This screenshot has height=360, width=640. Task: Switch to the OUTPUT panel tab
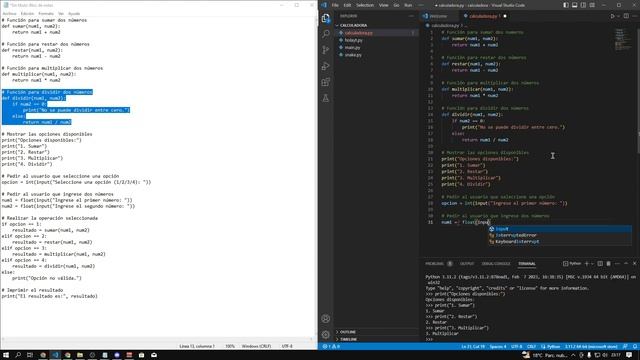(x=467, y=264)
